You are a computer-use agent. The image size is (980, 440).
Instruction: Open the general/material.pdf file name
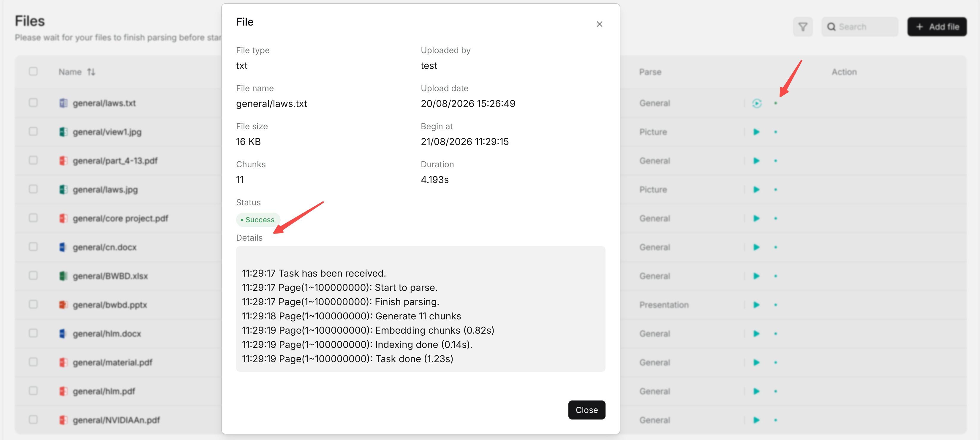click(x=112, y=362)
